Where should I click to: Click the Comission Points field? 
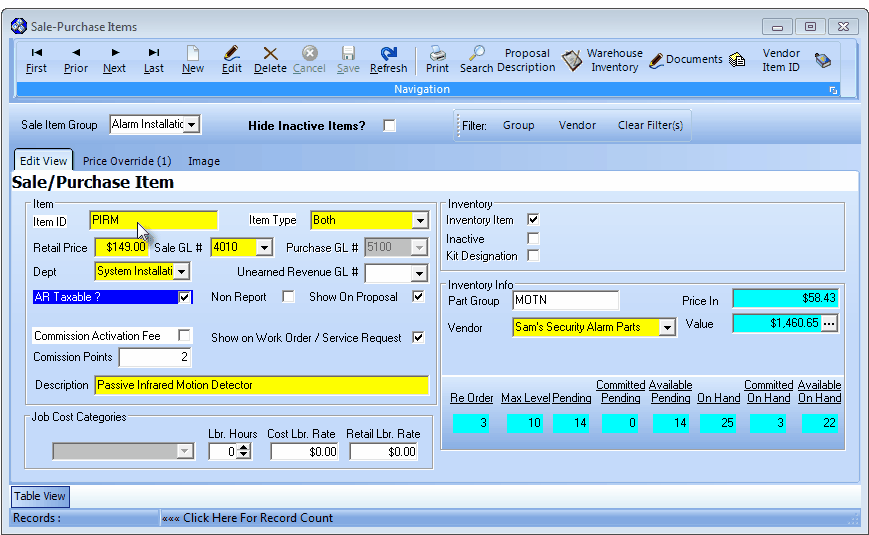pyautogui.click(x=155, y=357)
